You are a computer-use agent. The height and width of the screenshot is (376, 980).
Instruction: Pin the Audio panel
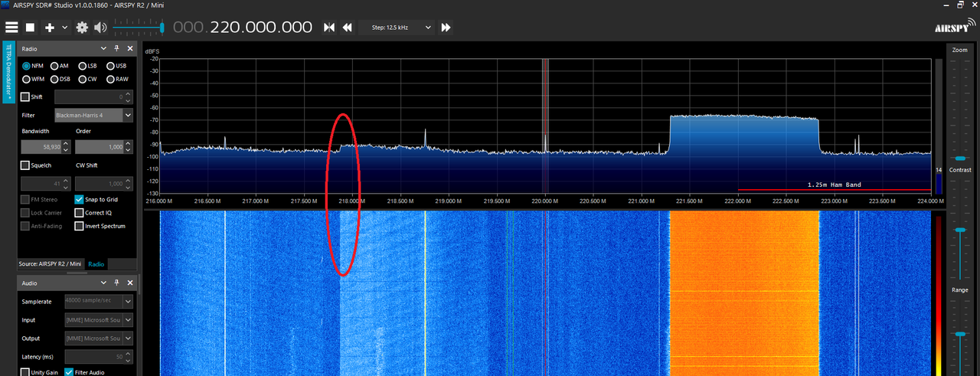point(117,283)
